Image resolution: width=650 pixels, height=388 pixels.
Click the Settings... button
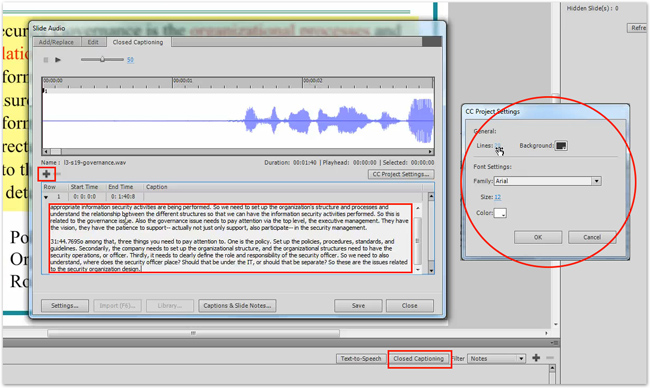pyautogui.click(x=65, y=306)
